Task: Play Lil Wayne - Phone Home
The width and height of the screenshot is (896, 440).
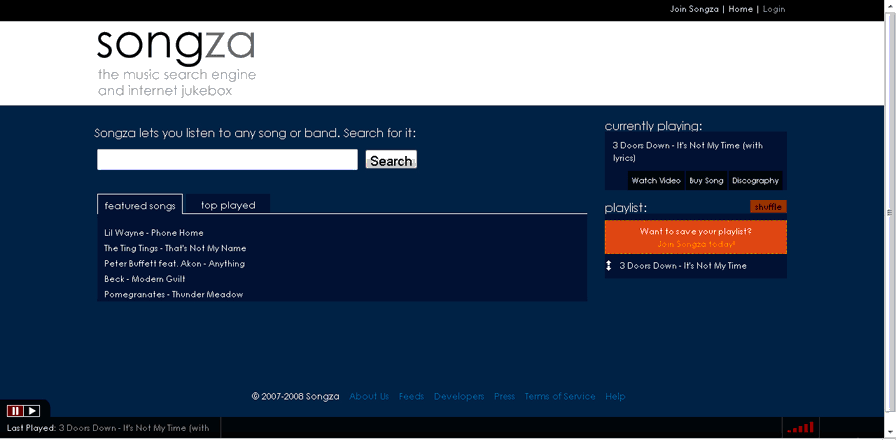Action: point(154,233)
